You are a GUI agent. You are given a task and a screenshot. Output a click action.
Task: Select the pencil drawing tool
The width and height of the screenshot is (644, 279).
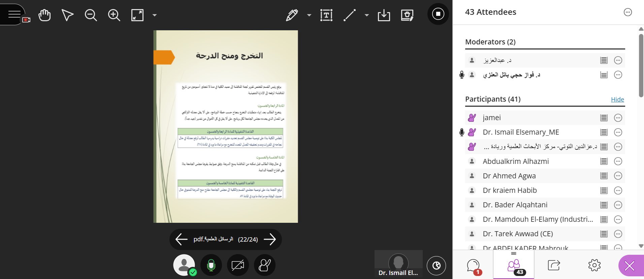[292, 15]
